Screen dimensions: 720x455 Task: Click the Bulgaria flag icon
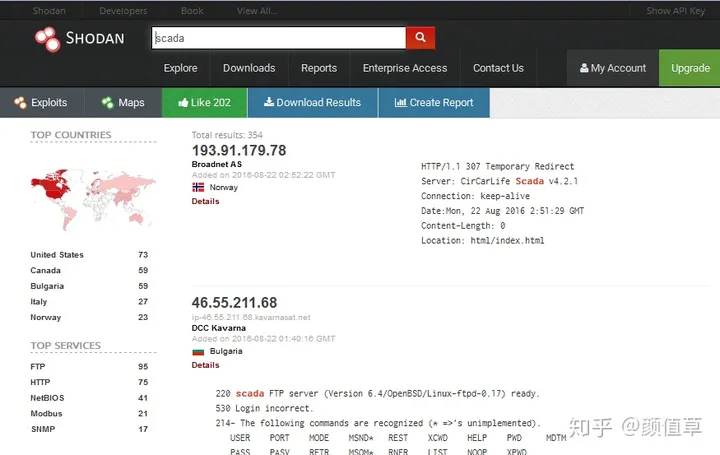pos(198,352)
